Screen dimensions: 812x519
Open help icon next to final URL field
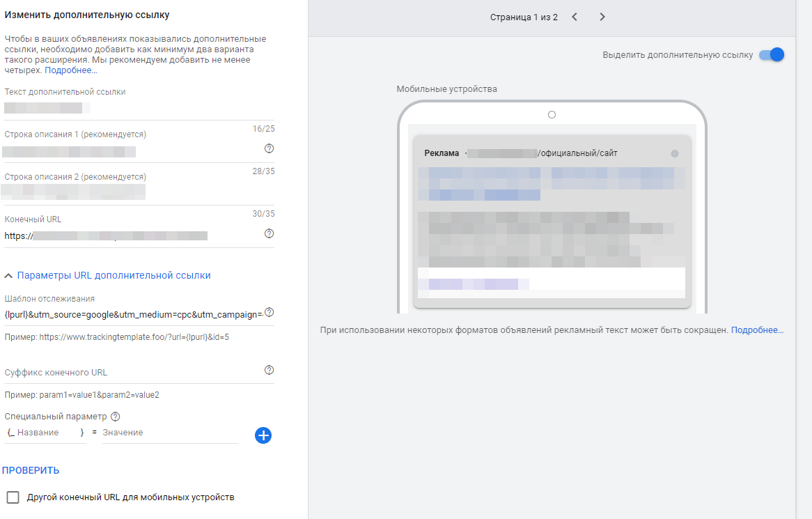click(x=269, y=233)
